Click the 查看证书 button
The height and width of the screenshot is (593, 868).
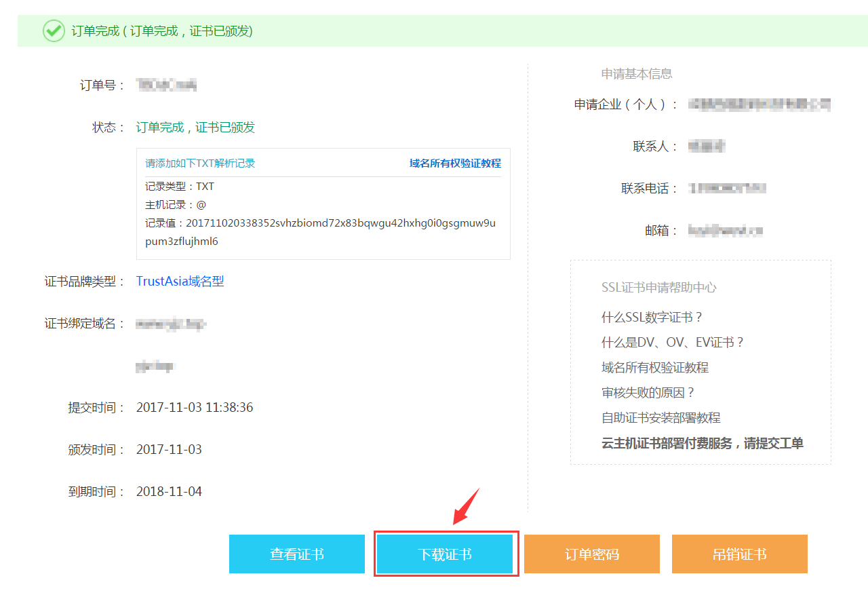pyautogui.click(x=297, y=554)
